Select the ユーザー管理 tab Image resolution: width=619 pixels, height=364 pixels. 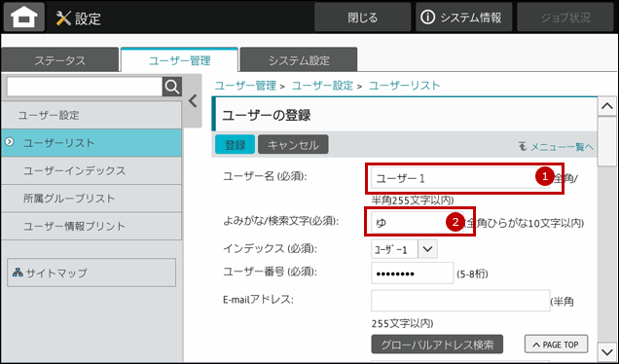click(x=180, y=60)
